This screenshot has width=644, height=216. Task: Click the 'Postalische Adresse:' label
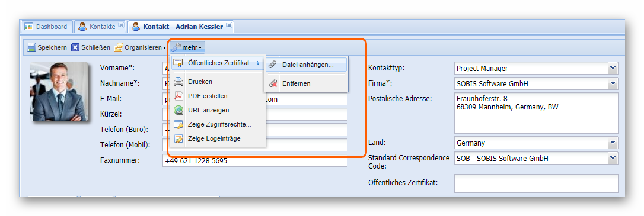(x=400, y=98)
